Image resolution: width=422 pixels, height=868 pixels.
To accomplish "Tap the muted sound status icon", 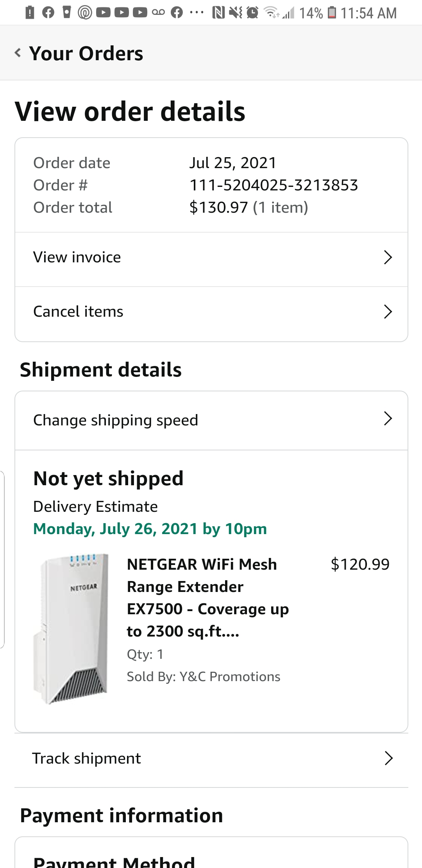I will [236, 13].
